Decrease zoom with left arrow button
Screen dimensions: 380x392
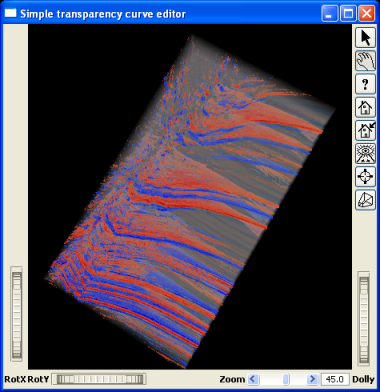pos(253,379)
